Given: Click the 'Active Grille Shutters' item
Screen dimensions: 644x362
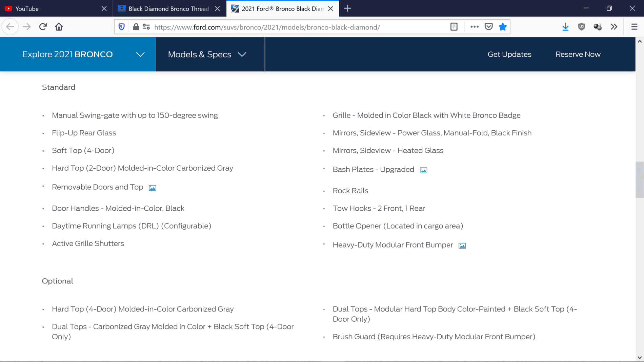Looking at the screenshot, I should (88, 244).
